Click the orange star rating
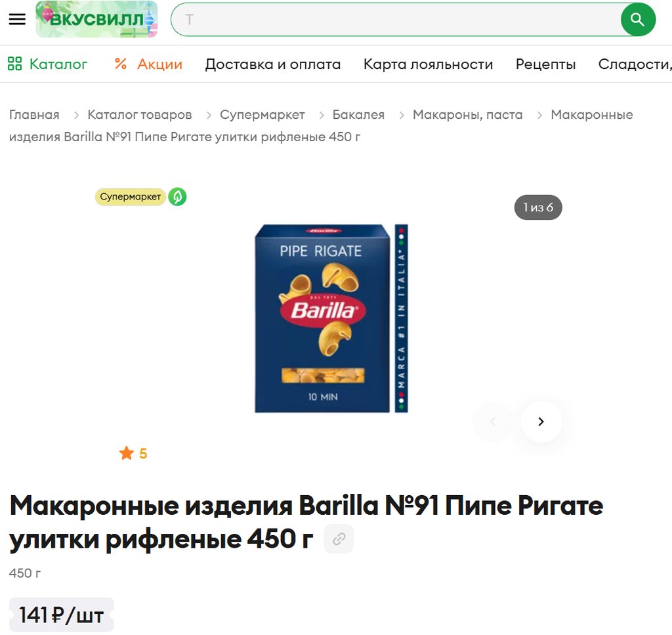The height and width of the screenshot is (635, 672). point(133,453)
